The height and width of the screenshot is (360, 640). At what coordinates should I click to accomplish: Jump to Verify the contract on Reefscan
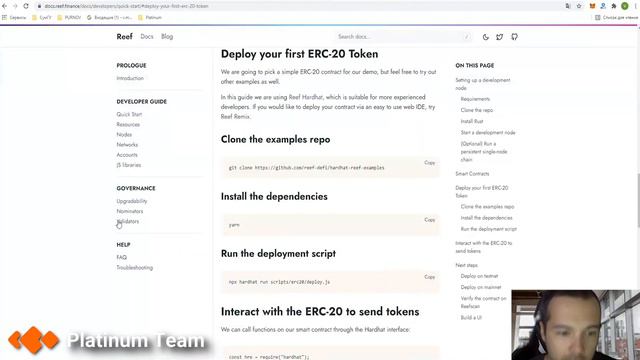pyautogui.click(x=484, y=302)
